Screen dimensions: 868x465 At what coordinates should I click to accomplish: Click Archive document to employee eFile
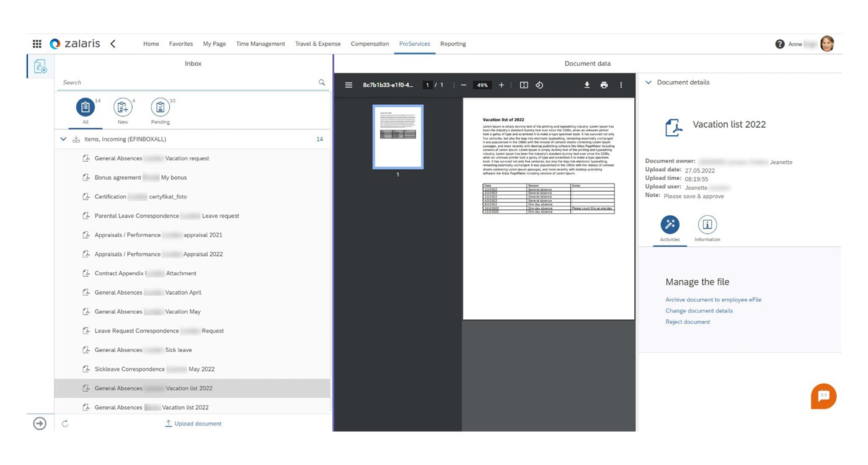point(713,299)
